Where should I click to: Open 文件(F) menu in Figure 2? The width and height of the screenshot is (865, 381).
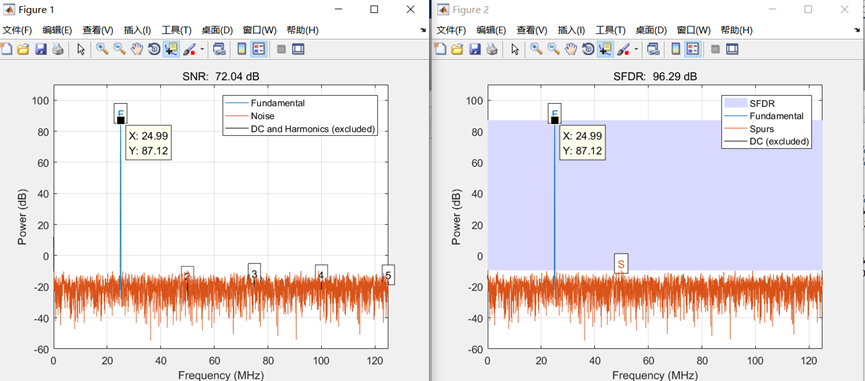(451, 30)
